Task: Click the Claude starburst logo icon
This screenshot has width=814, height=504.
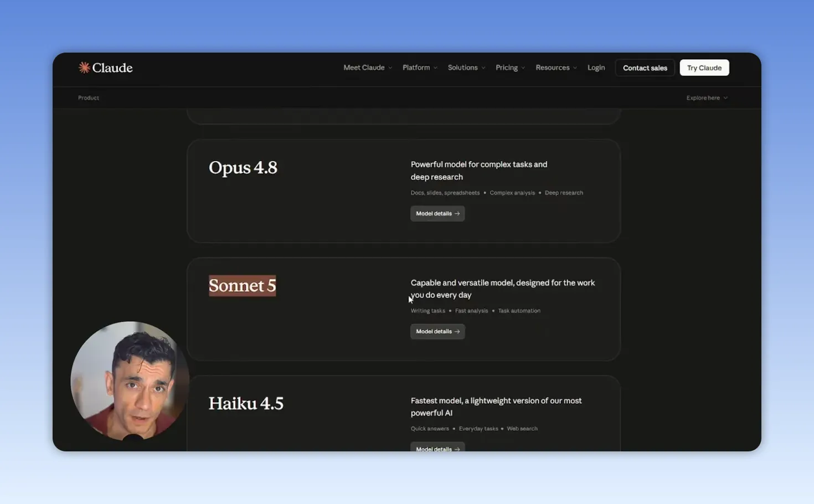Action: point(84,68)
